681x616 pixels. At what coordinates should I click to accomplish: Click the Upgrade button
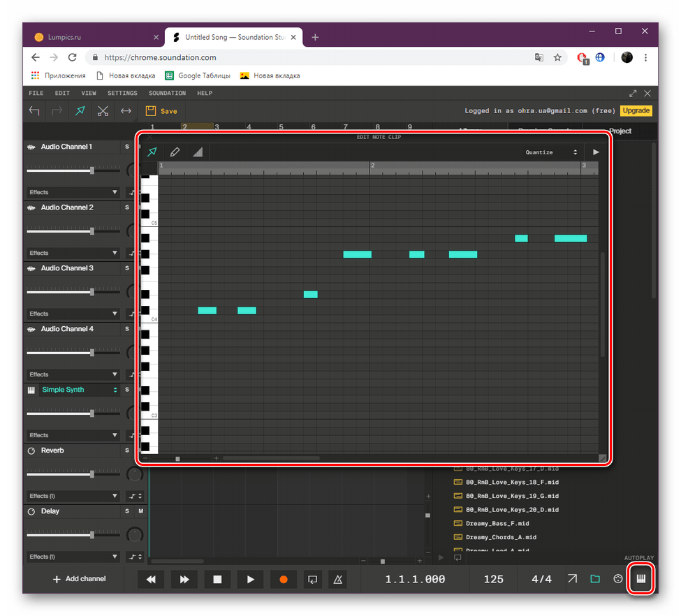(x=636, y=110)
